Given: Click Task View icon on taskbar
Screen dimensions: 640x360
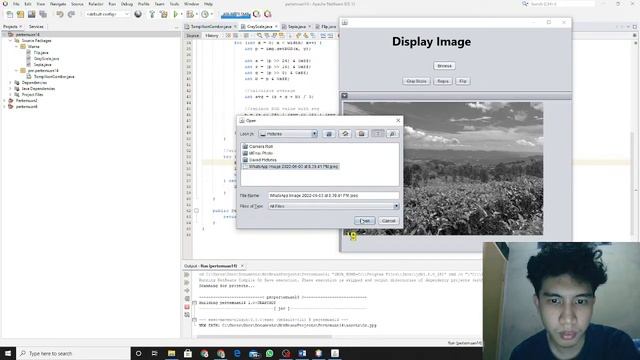Looking at the screenshot, I should [155, 353].
